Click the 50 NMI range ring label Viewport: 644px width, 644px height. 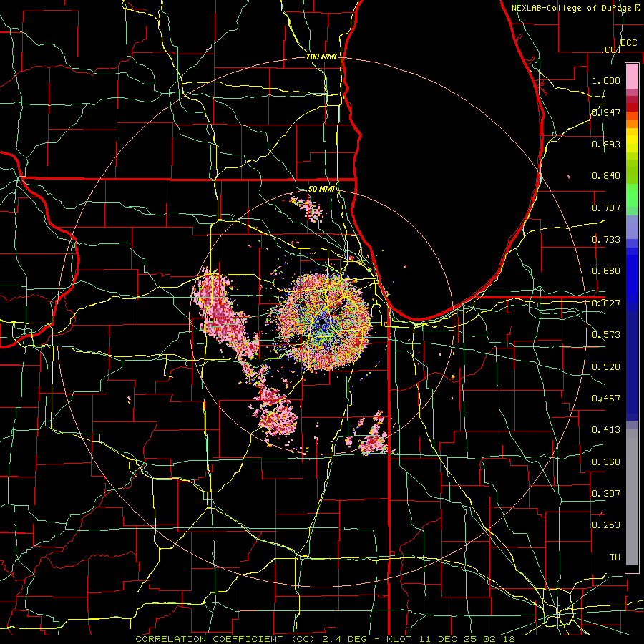[321, 189]
